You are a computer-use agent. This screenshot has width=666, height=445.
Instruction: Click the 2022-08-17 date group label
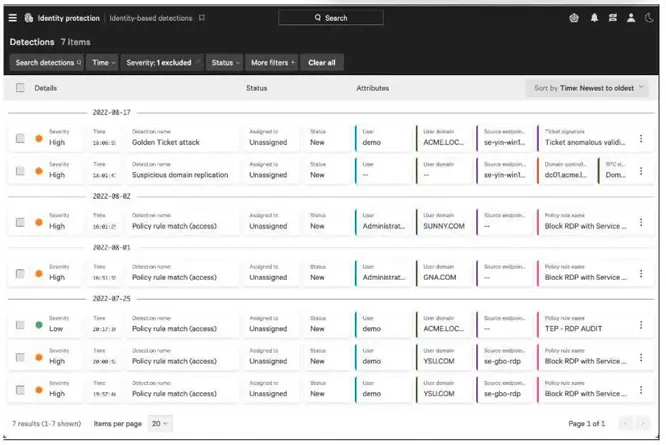coord(112,113)
